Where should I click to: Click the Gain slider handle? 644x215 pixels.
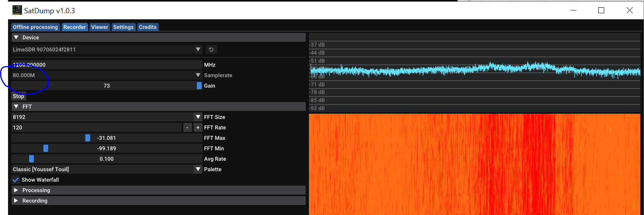point(199,86)
